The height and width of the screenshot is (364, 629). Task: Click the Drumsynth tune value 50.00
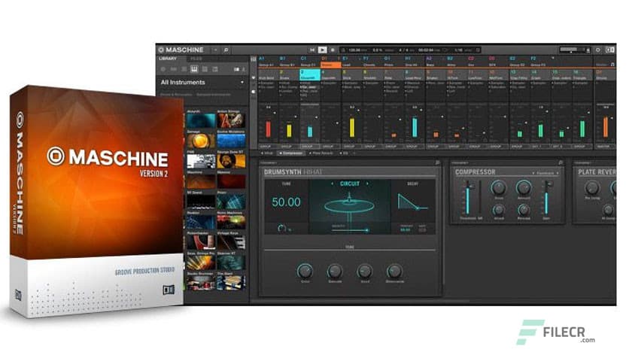point(285,202)
